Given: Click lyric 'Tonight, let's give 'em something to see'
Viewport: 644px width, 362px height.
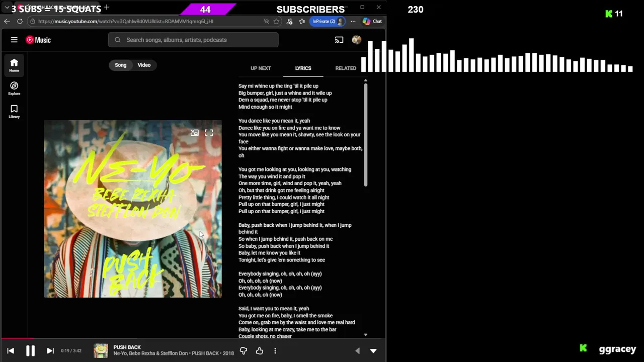Looking at the screenshot, I should [282, 260].
